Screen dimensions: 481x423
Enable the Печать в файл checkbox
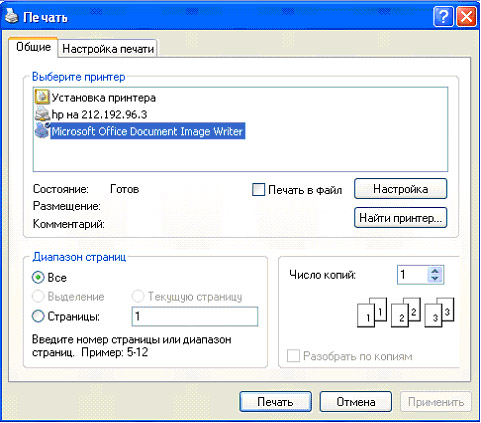(x=258, y=189)
